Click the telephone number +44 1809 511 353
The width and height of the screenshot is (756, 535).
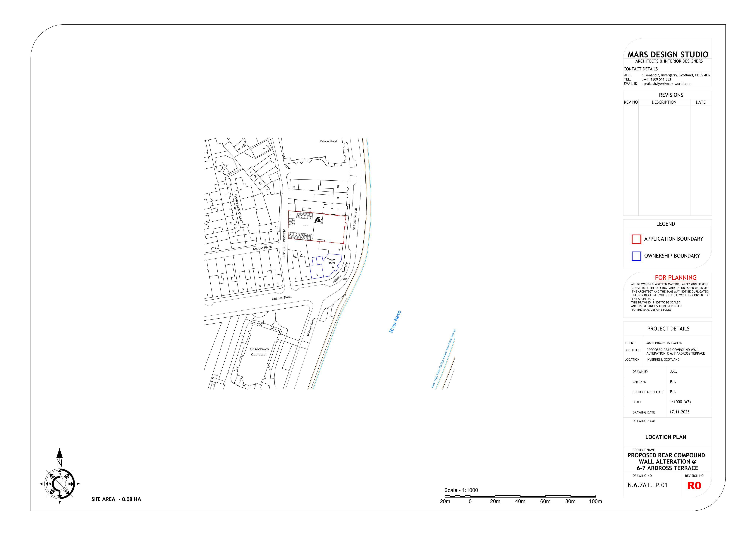pos(657,79)
